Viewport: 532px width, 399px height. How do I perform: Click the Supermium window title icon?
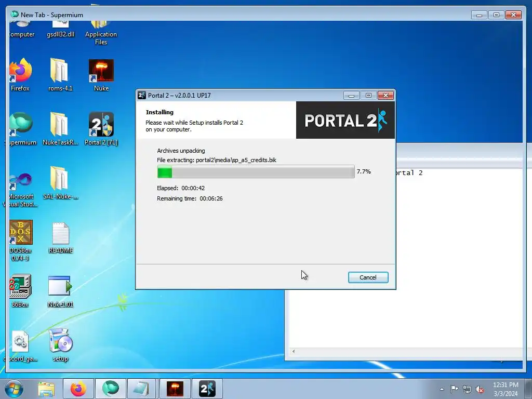[x=14, y=14]
